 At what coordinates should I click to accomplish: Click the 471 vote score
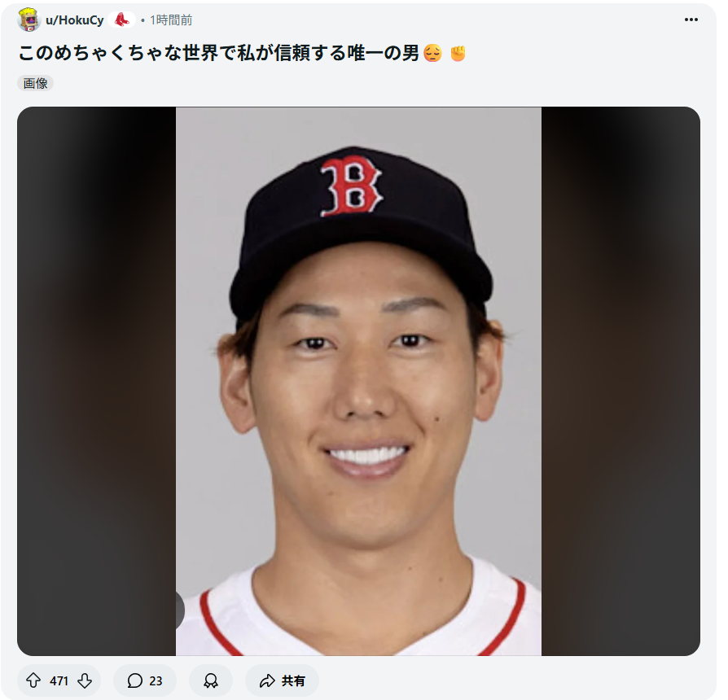click(x=59, y=681)
